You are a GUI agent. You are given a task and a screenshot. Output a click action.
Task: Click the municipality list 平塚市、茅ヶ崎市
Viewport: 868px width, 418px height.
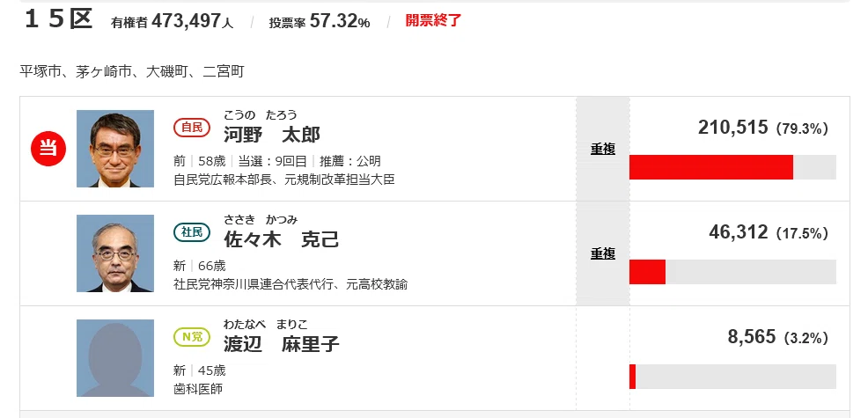(x=76, y=71)
